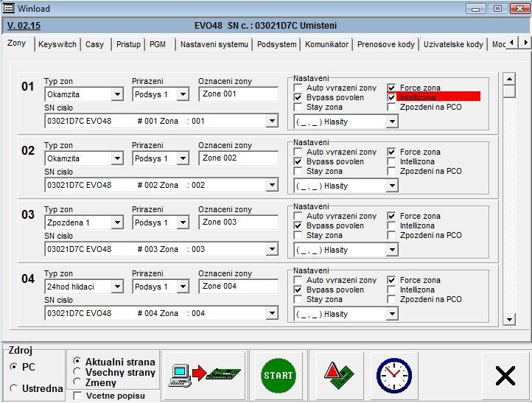Open the clock time settings icon
Image resolution: width=532 pixels, height=403 pixels.
pyautogui.click(x=393, y=375)
